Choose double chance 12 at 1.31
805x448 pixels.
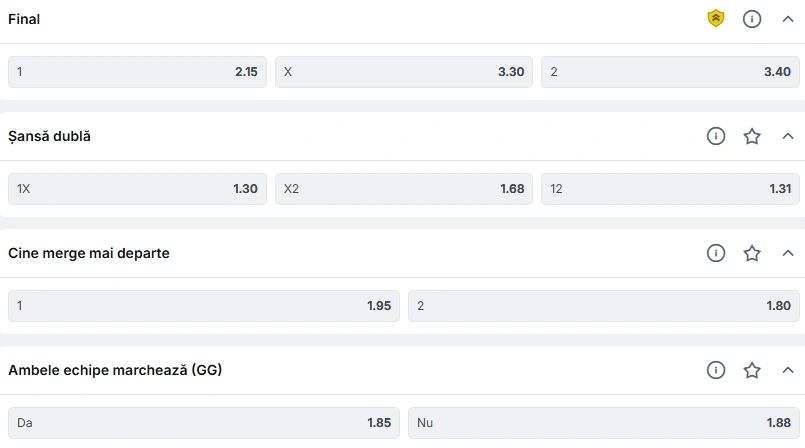tap(670, 189)
